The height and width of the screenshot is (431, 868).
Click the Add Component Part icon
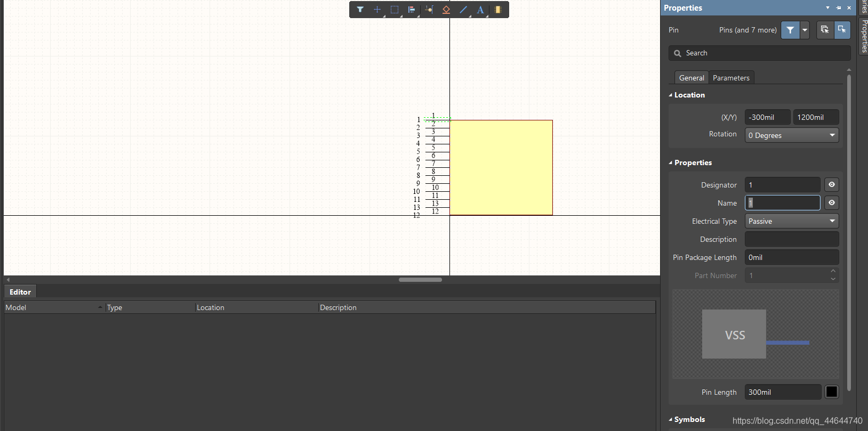498,10
